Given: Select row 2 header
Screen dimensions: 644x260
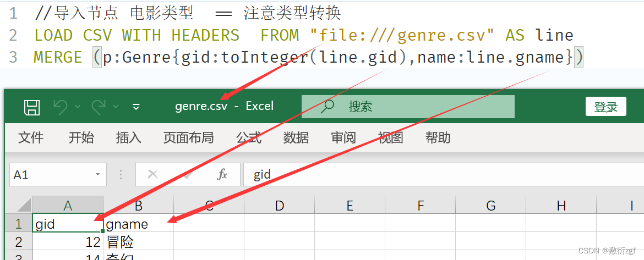Looking at the screenshot, I should pyautogui.click(x=19, y=241).
